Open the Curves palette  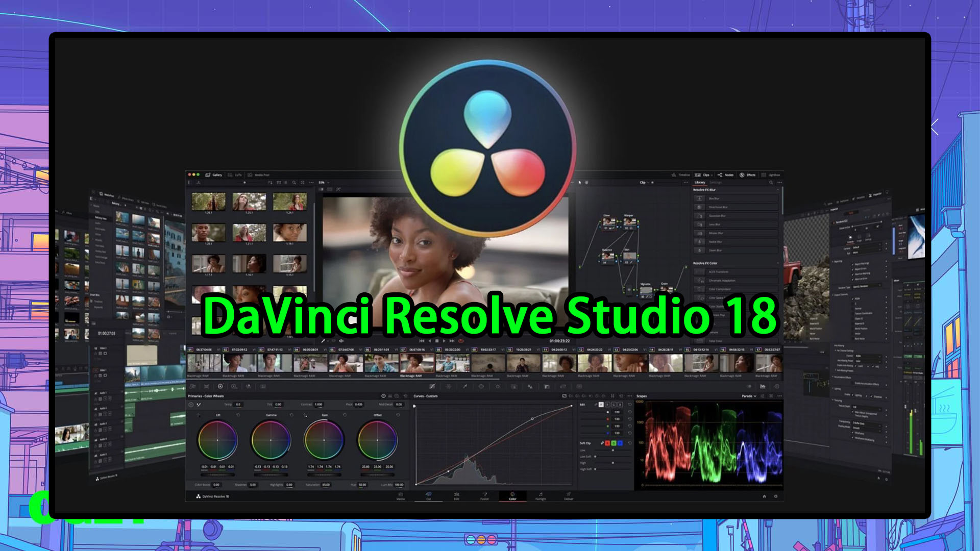pyautogui.click(x=432, y=386)
